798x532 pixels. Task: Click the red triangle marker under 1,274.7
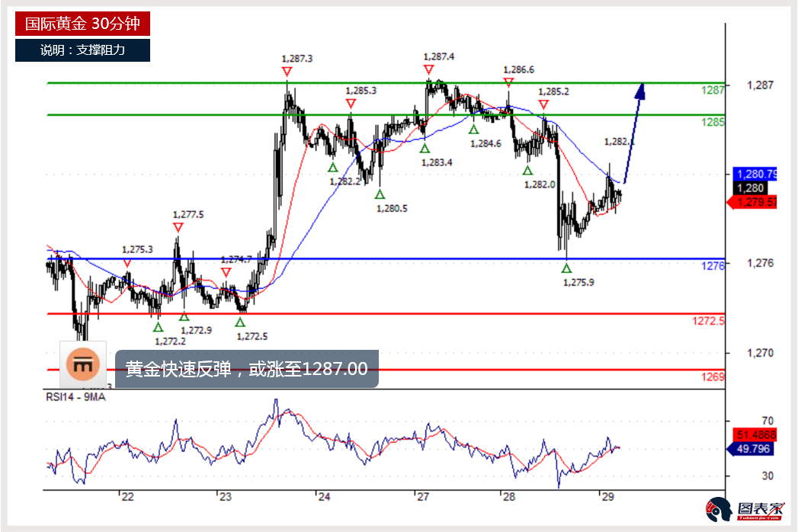[226, 273]
